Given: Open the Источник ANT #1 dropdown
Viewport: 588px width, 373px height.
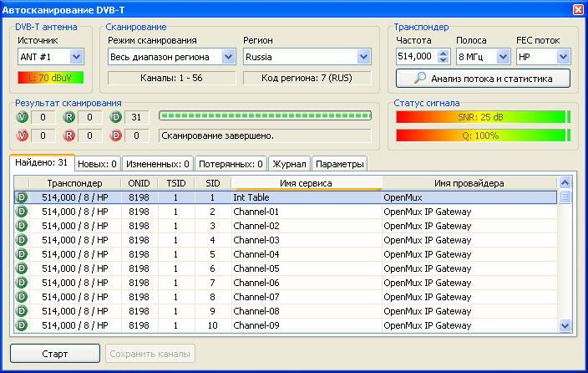Looking at the screenshot, I should 76,57.
